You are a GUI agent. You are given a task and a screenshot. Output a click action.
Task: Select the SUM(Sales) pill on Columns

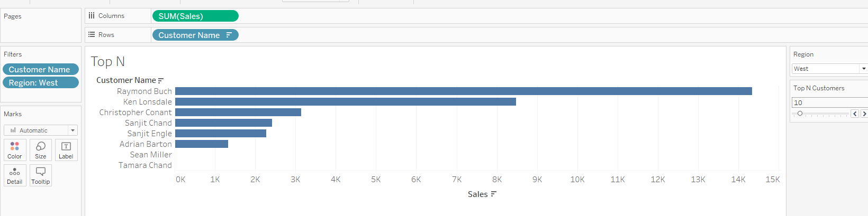195,16
